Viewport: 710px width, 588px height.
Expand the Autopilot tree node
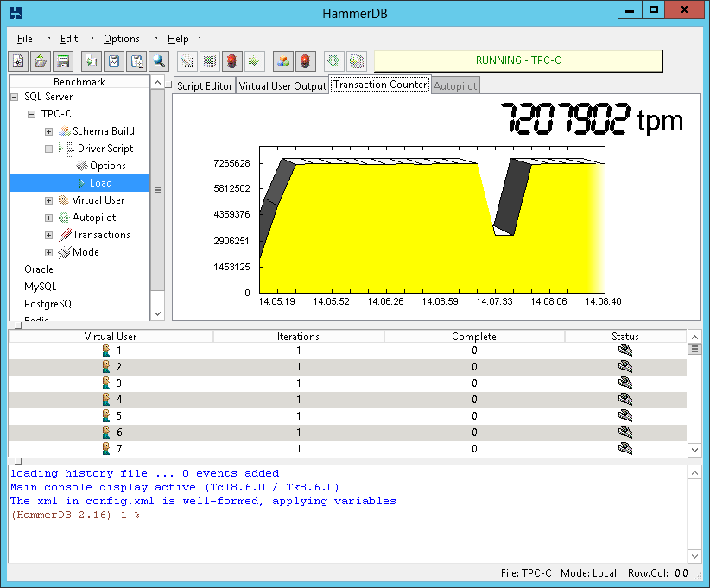coord(48,218)
